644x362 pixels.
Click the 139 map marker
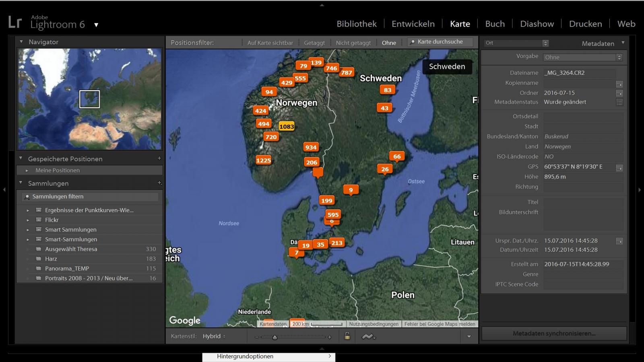point(316,62)
